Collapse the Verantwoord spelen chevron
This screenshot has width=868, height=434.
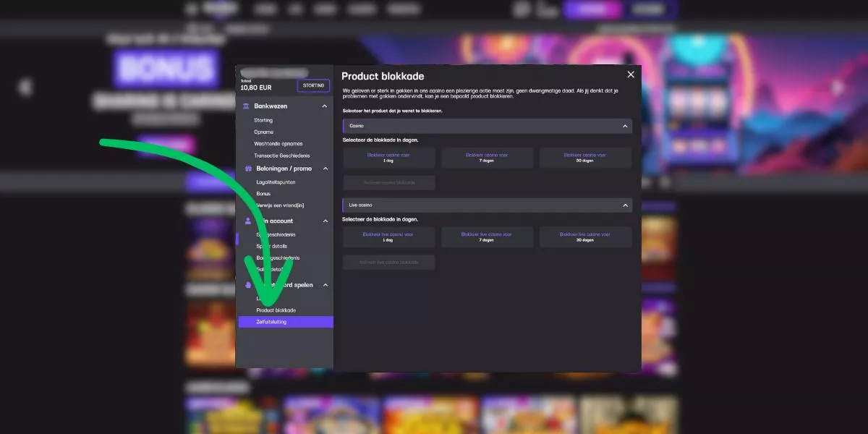pos(325,285)
